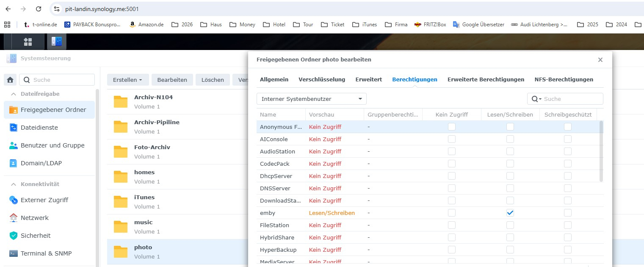Select Externer Zugriff in sidebar
Viewport: 644px width, 267px height.
tap(44, 200)
